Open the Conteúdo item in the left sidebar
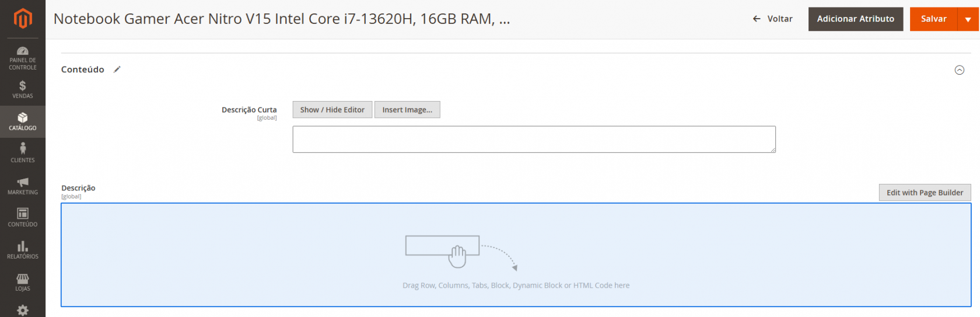 tap(23, 218)
